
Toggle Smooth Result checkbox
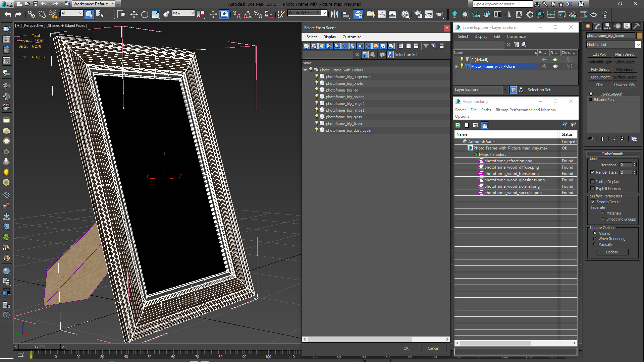[593, 201]
